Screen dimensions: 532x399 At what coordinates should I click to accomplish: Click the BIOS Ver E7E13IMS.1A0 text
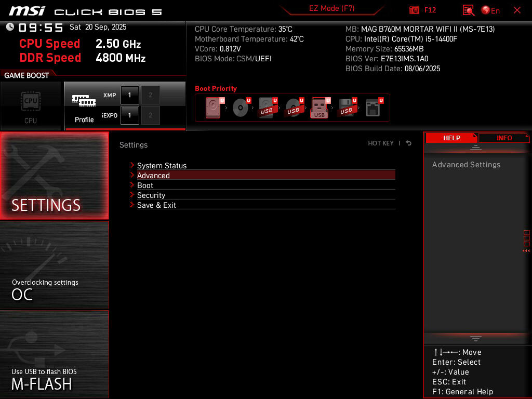(x=387, y=59)
